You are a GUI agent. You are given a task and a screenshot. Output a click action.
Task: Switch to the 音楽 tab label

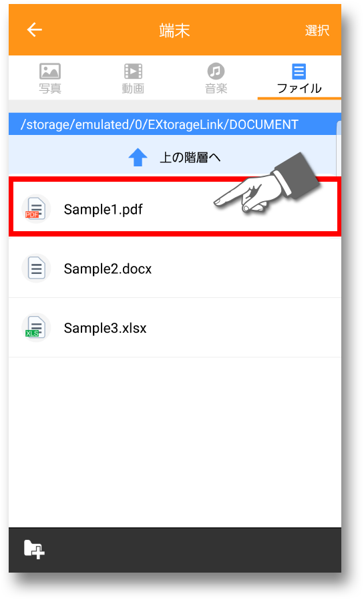tap(216, 88)
